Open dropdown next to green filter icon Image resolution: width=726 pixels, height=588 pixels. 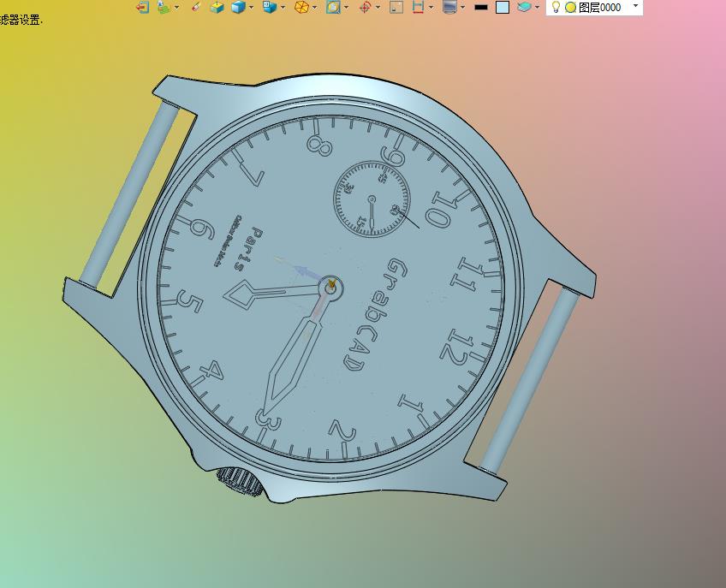pos(176,8)
